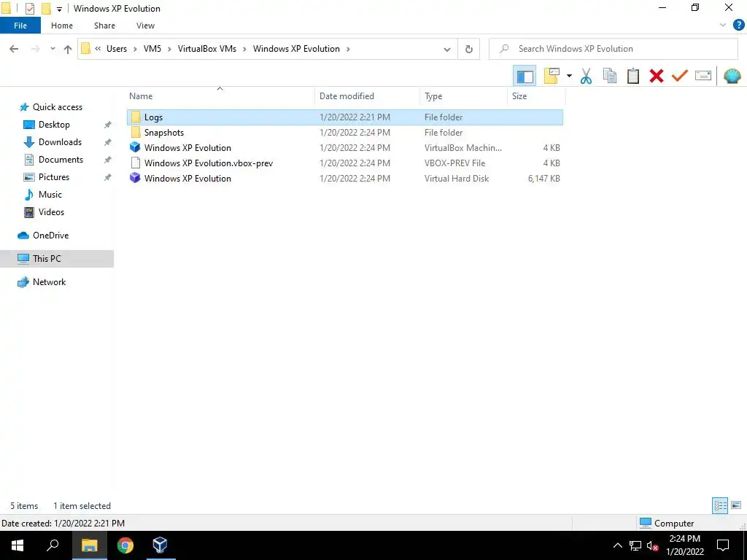Click the orange checkmark properties icon

679,76
